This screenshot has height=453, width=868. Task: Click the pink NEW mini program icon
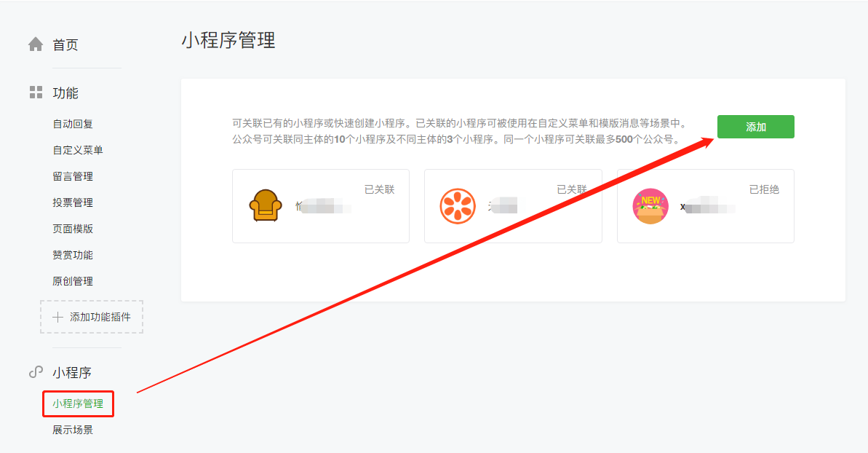[650, 206]
